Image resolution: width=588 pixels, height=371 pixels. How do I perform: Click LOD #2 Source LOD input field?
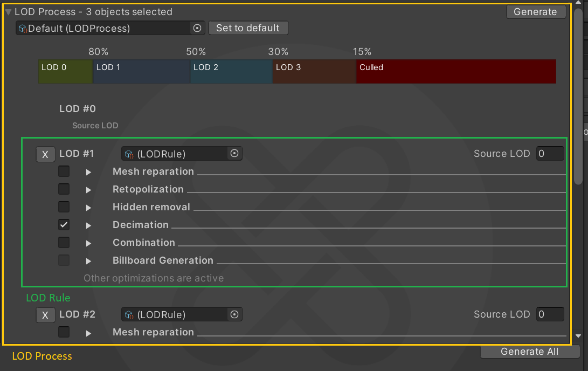(550, 314)
